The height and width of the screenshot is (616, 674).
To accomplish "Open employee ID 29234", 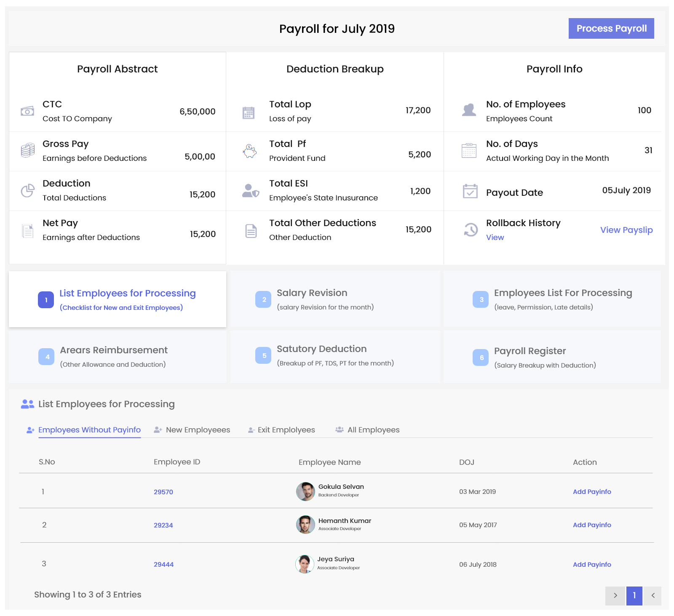I will [163, 525].
